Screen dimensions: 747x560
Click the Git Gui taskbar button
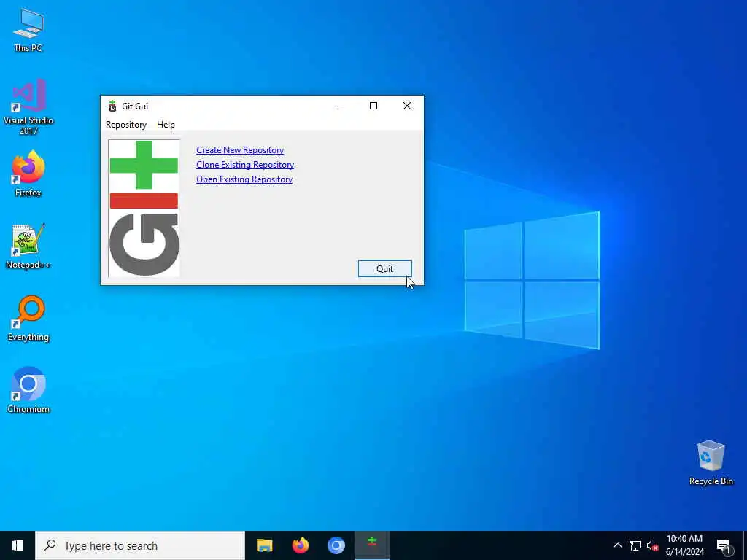pyautogui.click(x=371, y=545)
